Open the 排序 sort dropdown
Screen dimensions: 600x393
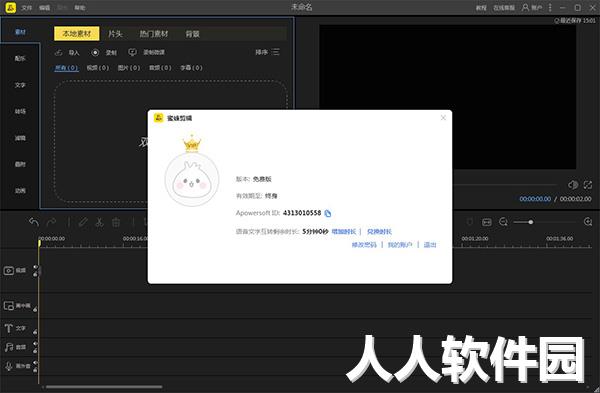[267, 52]
